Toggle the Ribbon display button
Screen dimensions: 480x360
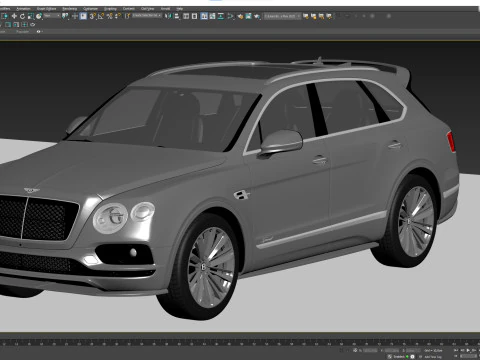coord(204,16)
